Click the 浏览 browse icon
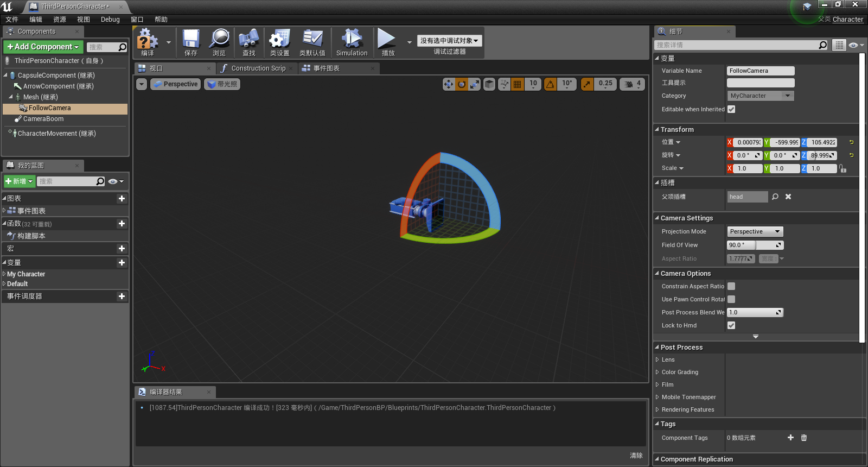The height and width of the screenshot is (467, 868). (219, 42)
